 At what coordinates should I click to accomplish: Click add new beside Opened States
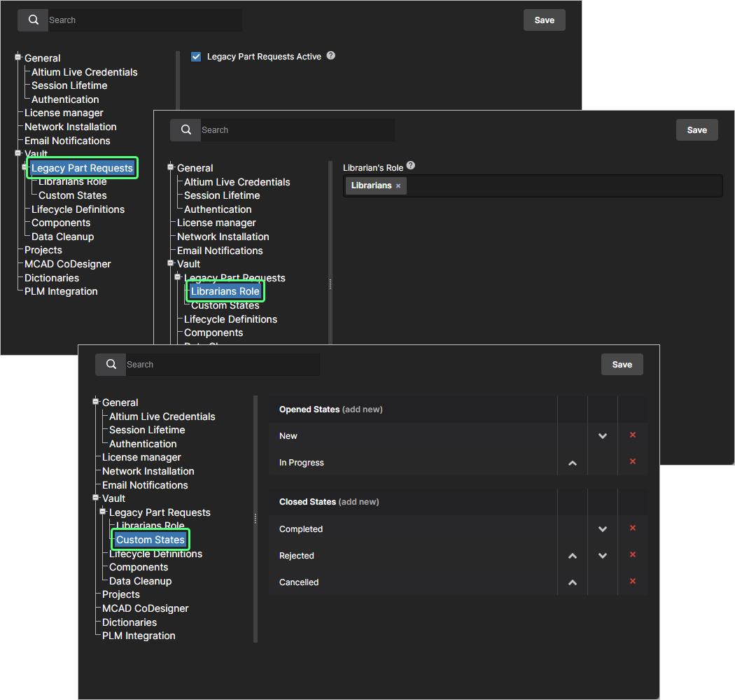[x=363, y=409]
